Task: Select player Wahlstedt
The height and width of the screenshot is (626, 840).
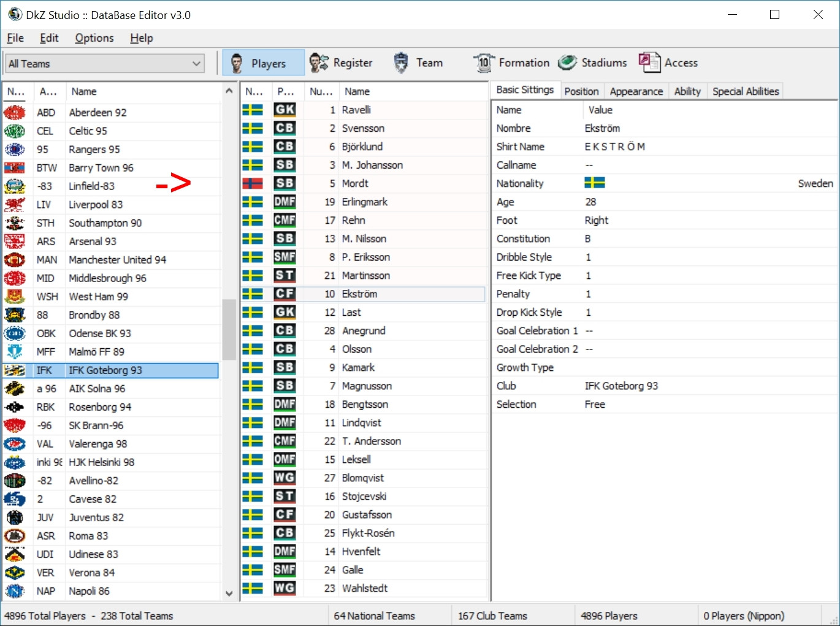Action: (363, 588)
